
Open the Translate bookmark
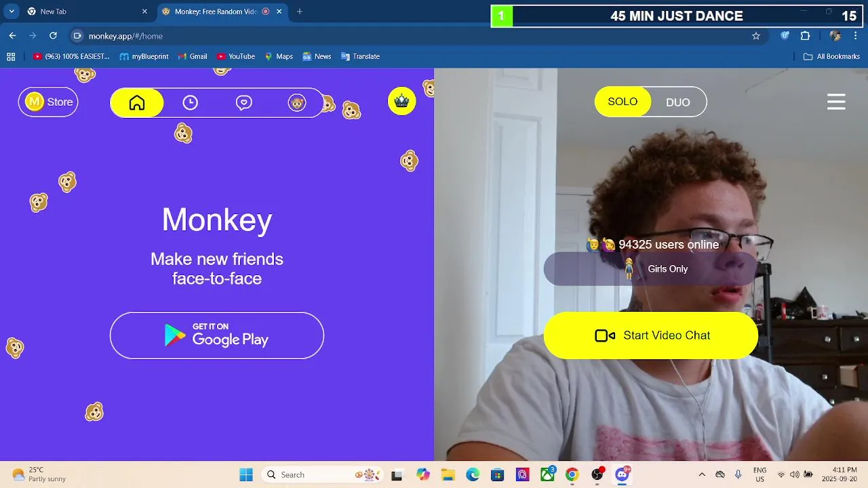pyautogui.click(x=360, y=57)
